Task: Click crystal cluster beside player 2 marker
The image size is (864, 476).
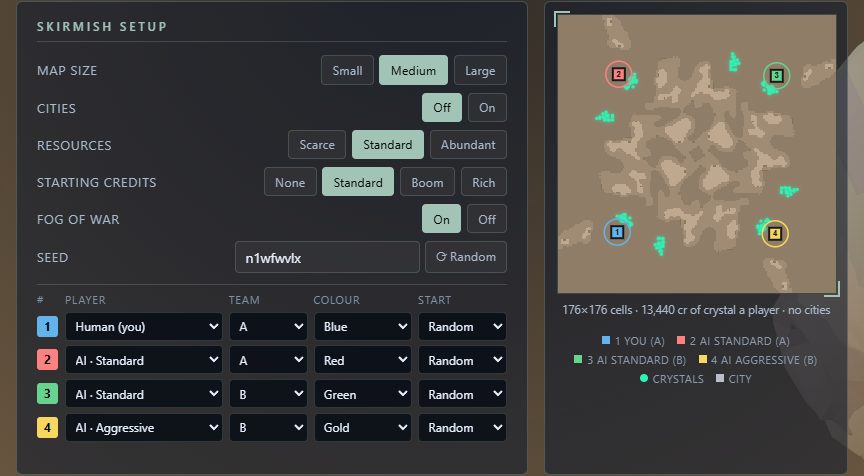Action: (631, 81)
